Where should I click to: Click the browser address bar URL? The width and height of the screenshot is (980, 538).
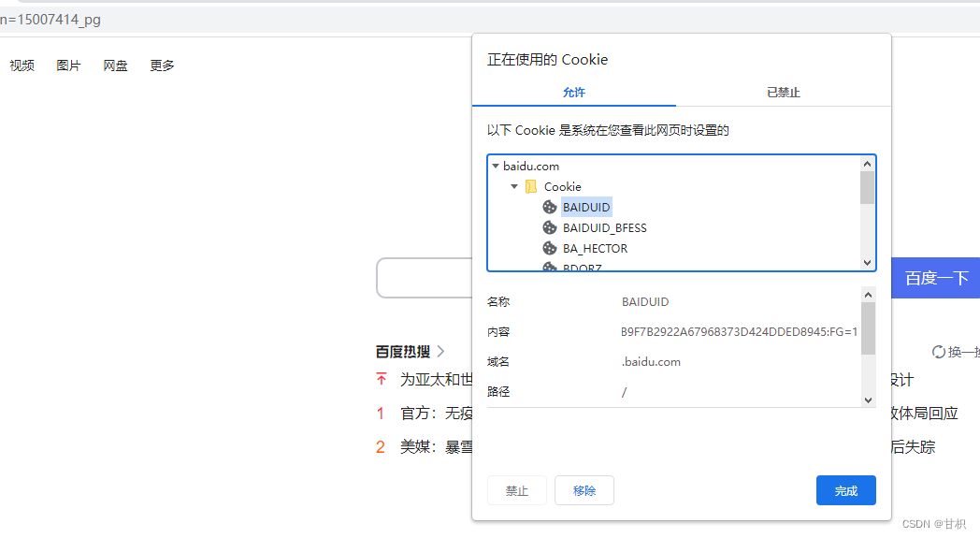[x=50, y=20]
